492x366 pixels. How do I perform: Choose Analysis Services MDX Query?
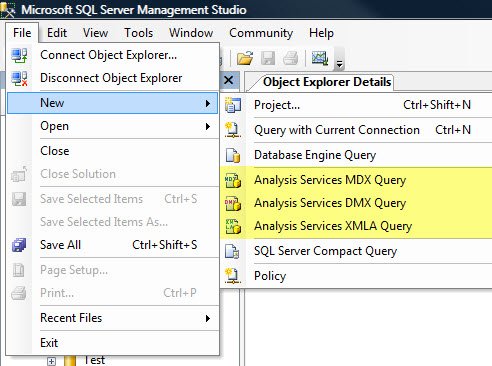[x=356, y=180]
